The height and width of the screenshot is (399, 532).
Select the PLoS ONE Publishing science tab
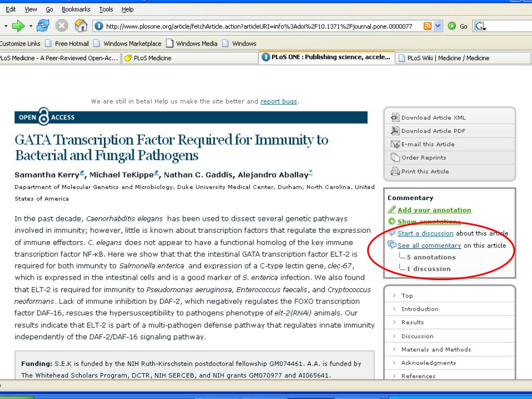pos(327,57)
